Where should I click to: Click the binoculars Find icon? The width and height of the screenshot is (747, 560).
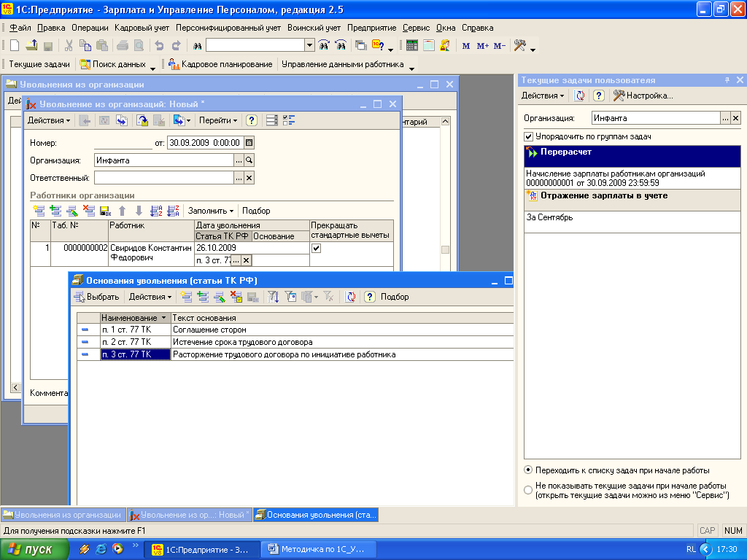[x=197, y=46]
